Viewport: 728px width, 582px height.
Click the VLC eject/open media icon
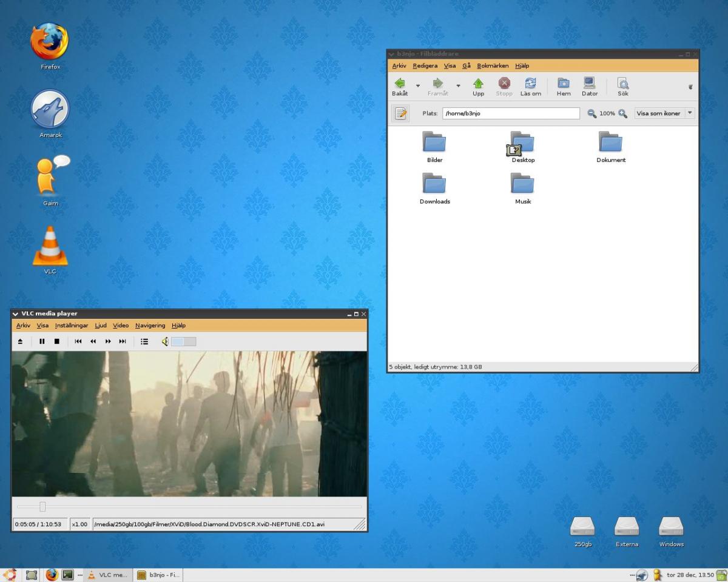[20, 341]
